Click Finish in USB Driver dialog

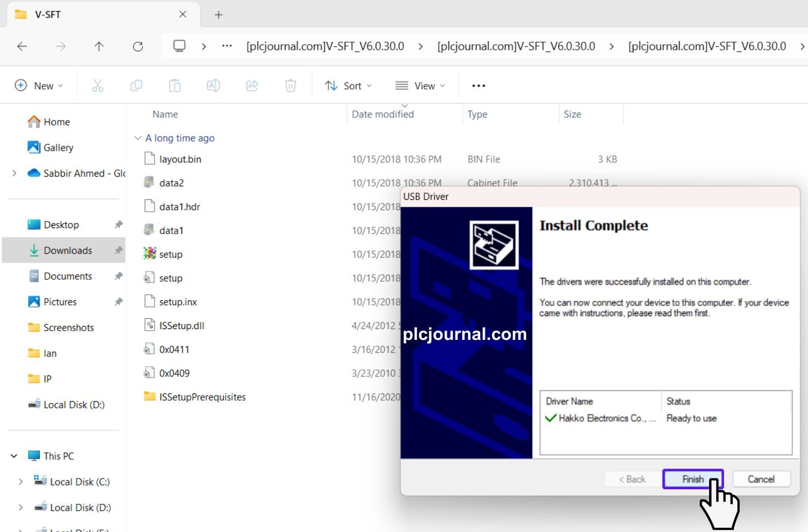coord(693,479)
